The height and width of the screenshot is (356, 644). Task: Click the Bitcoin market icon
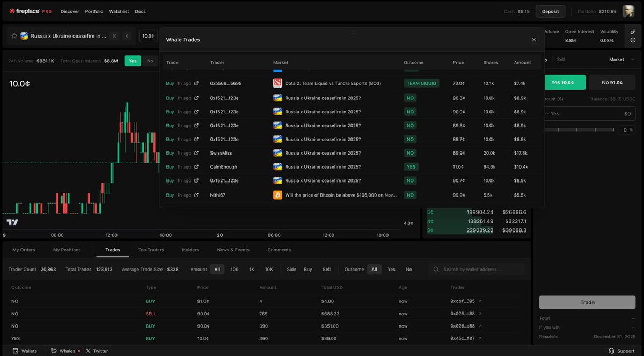point(277,195)
